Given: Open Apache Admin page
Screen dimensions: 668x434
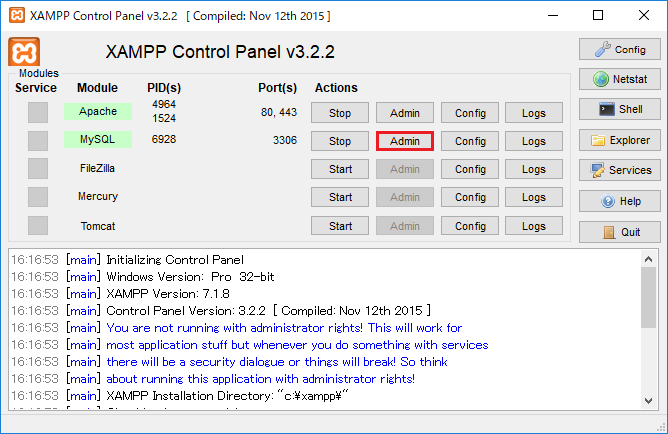Looking at the screenshot, I should coord(405,113).
